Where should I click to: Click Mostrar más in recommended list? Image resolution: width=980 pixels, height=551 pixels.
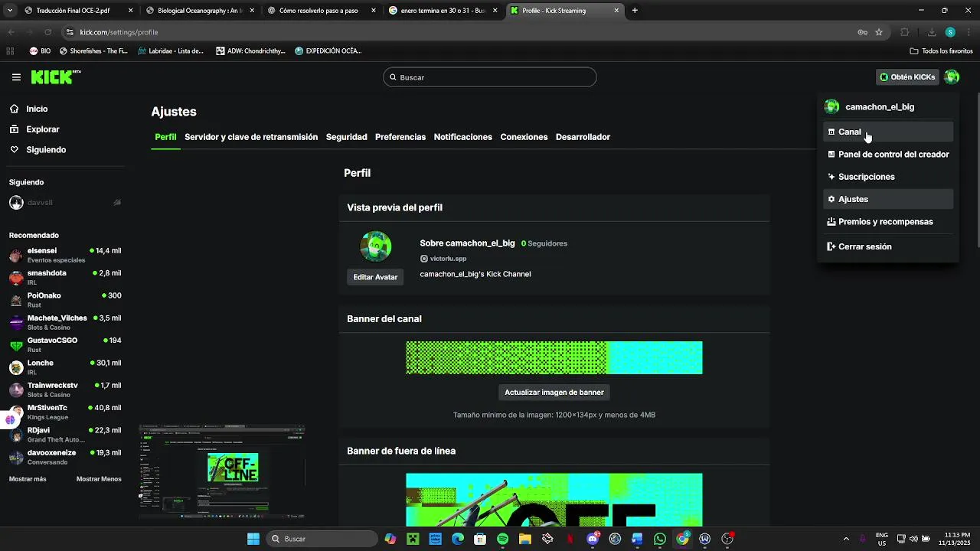(x=28, y=479)
